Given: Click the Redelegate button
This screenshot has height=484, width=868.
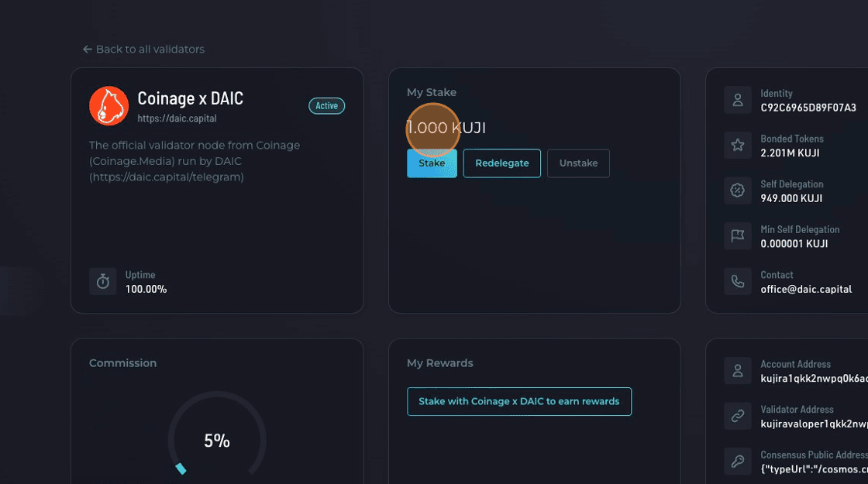Looking at the screenshot, I should [x=501, y=163].
